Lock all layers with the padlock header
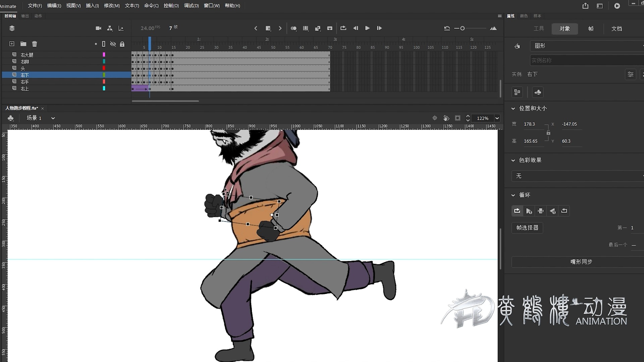644x362 pixels. point(122,44)
